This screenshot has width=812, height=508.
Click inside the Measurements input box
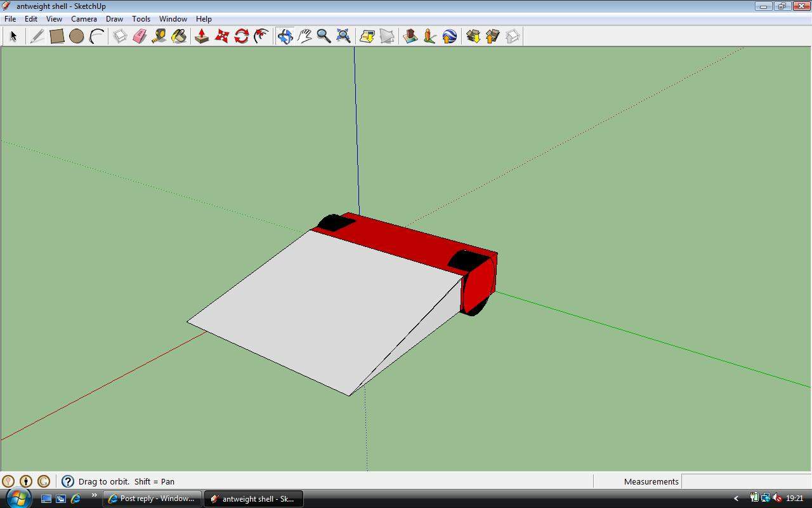(x=745, y=481)
